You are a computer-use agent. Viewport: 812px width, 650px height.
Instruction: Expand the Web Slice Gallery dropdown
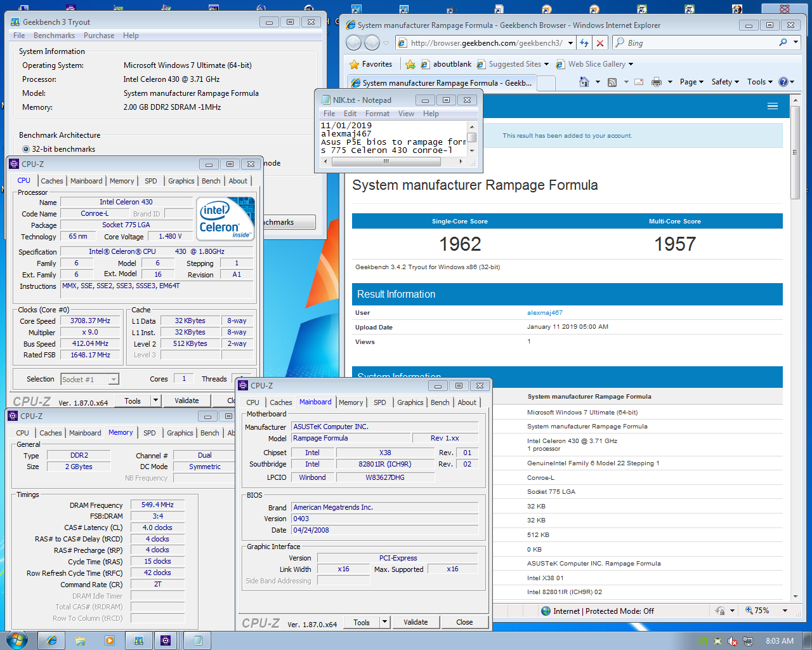631,64
